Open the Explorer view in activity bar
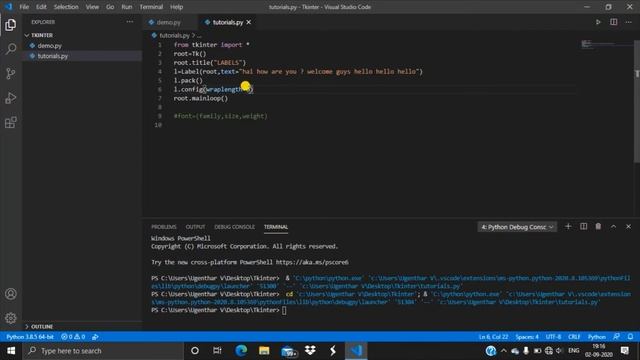This screenshot has width=640, height=360. point(11,25)
